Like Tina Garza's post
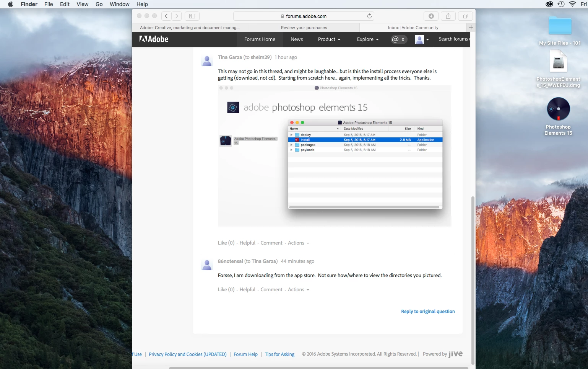588x369 pixels. (226, 243)
